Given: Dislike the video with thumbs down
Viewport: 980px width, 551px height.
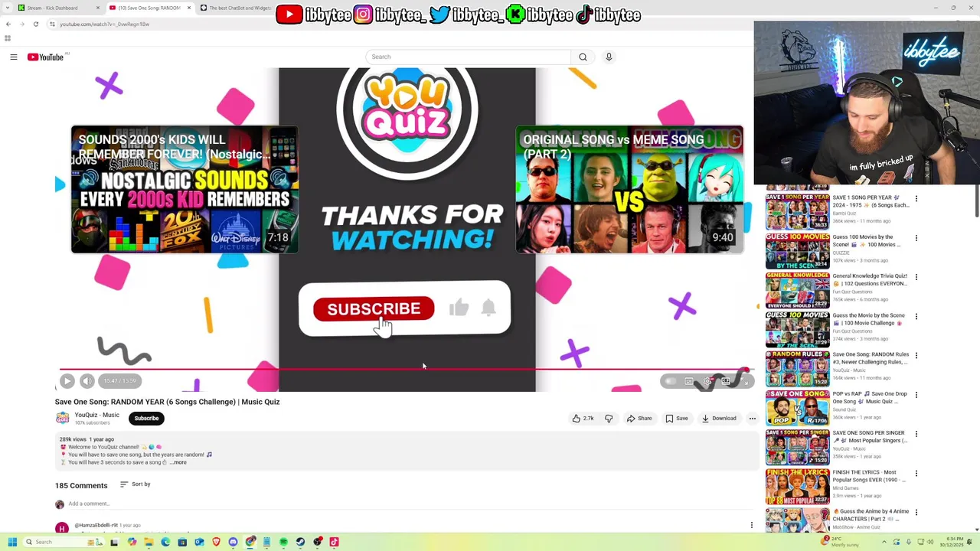Looking at the screenshot, I should pyautogui.click(x=609, y=419).
